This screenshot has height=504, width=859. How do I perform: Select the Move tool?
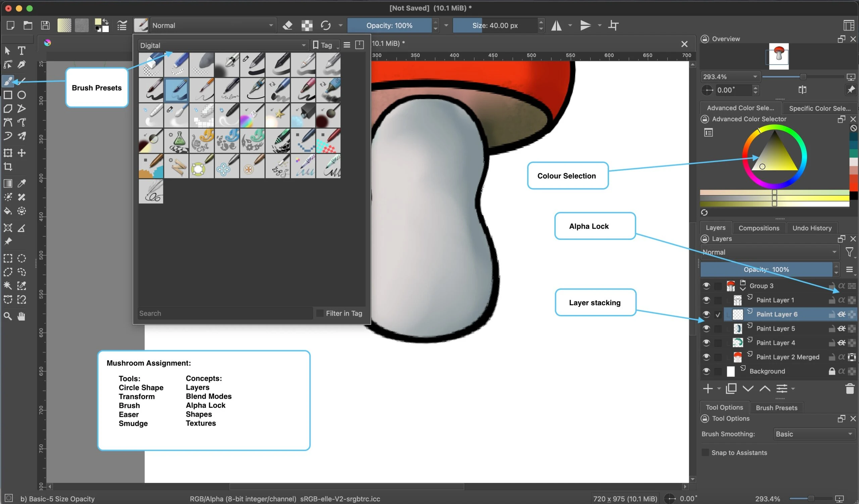[x=21, y=153]
